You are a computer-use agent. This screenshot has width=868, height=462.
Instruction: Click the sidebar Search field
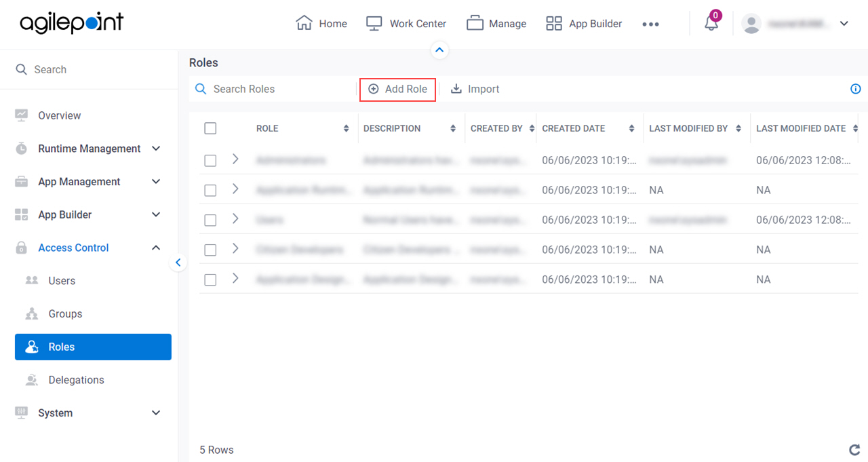[89, 69]
